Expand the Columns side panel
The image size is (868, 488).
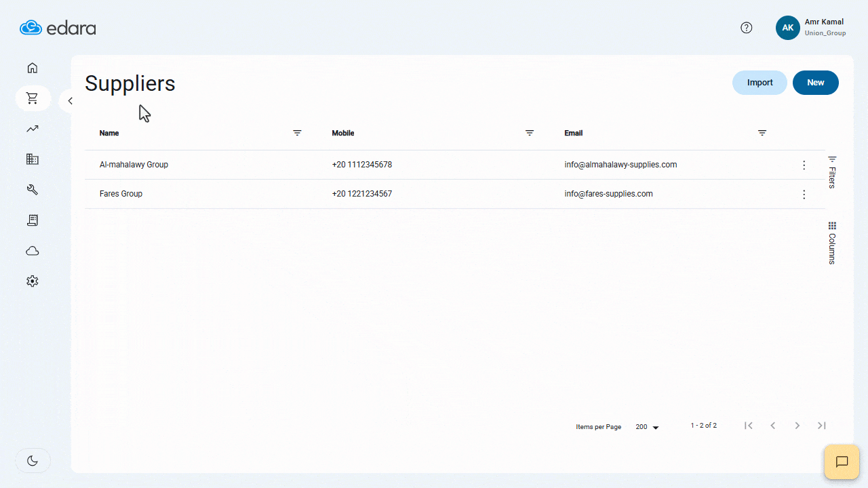[x=833, y=243]
